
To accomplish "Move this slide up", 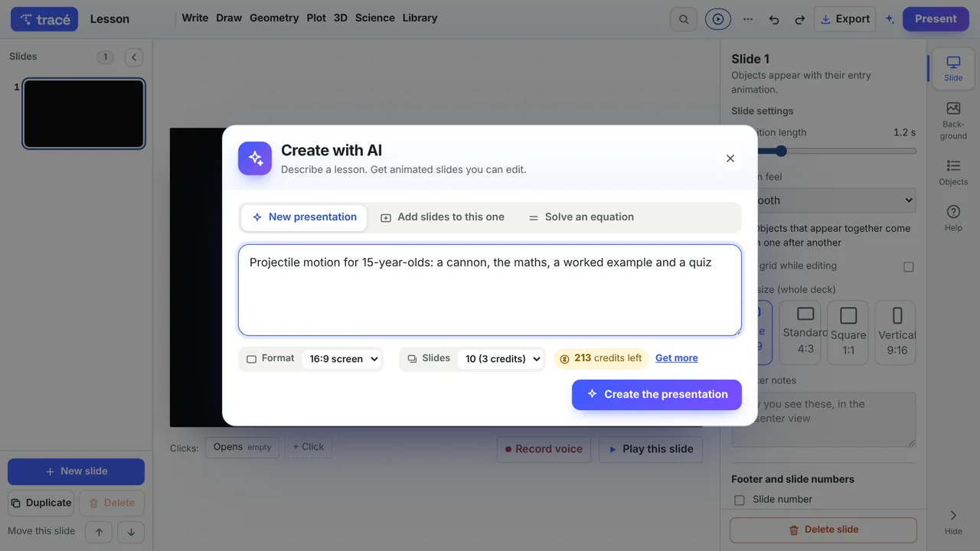I will [x=99, y=532].
